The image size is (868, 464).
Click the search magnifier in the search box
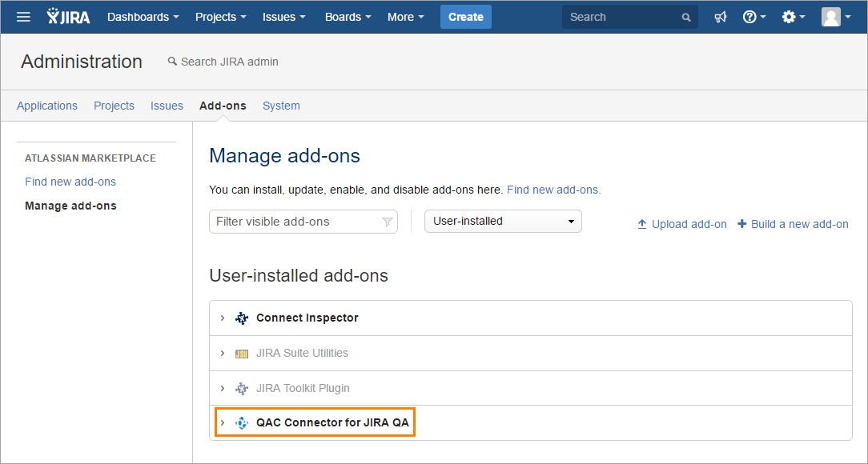[x=685, y=16]
